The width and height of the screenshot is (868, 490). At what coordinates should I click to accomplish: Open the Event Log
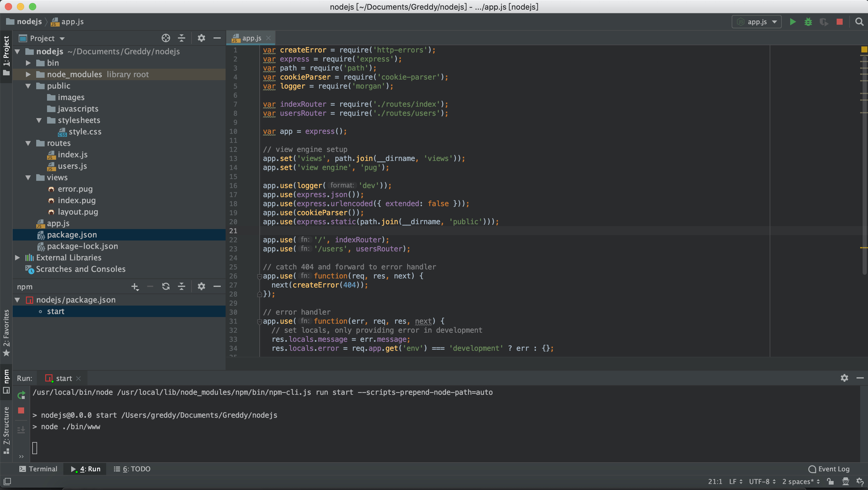(x=829, y=469)
